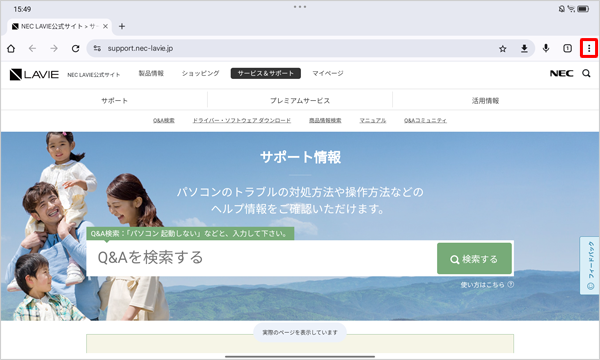This screenshot has height=360, width=600.
Task: Close the NEC LAVIE tab
Action: pos(105,26)
